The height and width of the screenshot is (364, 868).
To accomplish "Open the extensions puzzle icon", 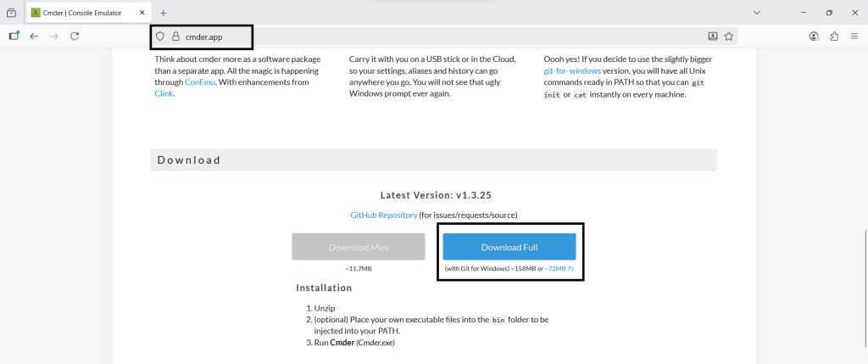I will coord(834,36).
